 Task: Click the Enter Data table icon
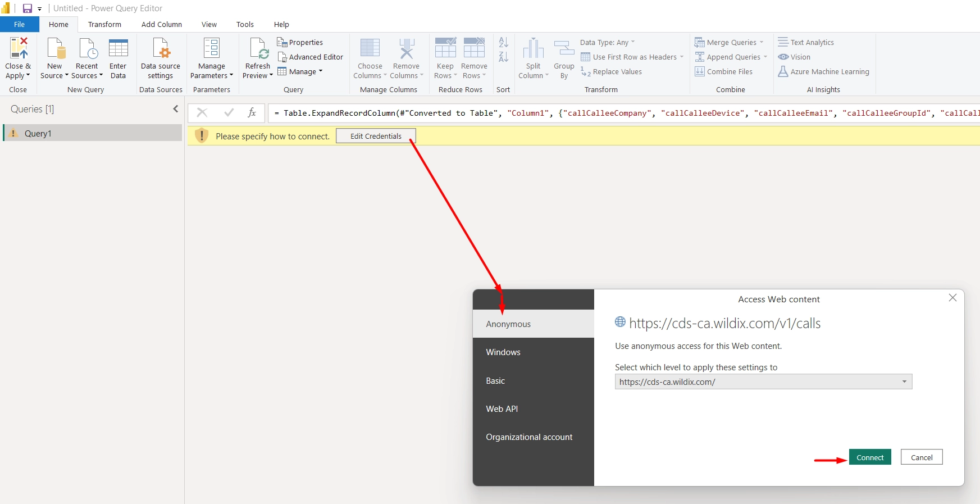118,49
